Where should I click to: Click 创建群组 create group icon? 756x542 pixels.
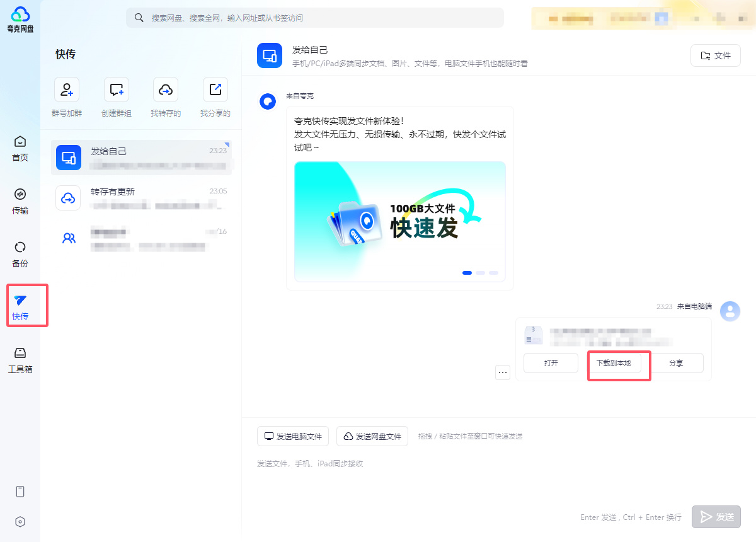click(117, 89)
